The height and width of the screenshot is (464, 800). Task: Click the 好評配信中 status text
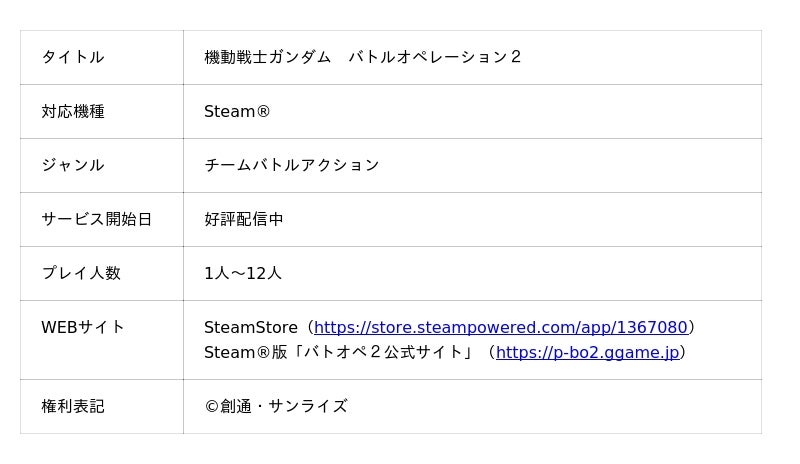point(244,219)
